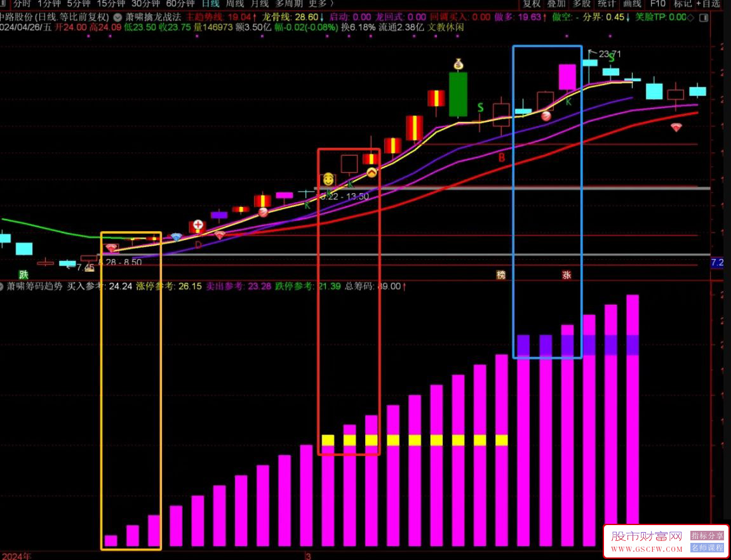731x560 pixels.
Task: Open the 统计 statistics button
Action: click(x=606, y=4)
